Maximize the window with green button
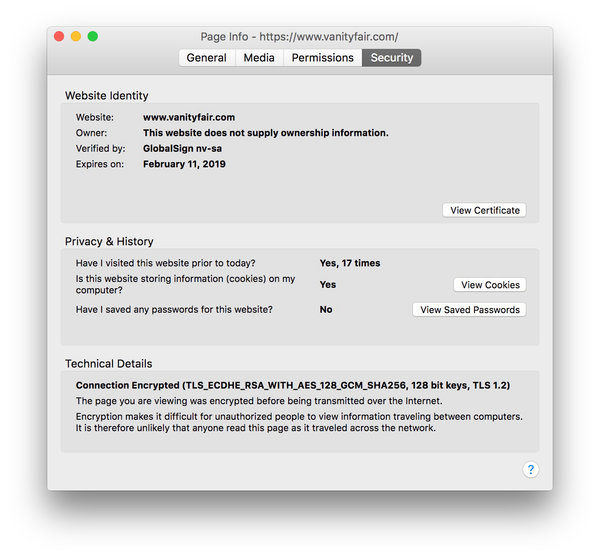600x558 pixels. point(93,36)
